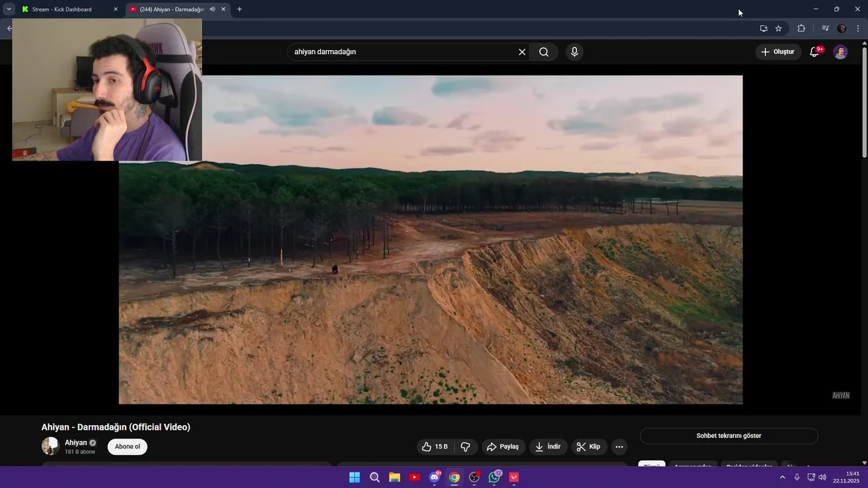This screenshot has height=488, width=868.
Task: Click the Ahiyan channel name link
Action: click(76, 443)
